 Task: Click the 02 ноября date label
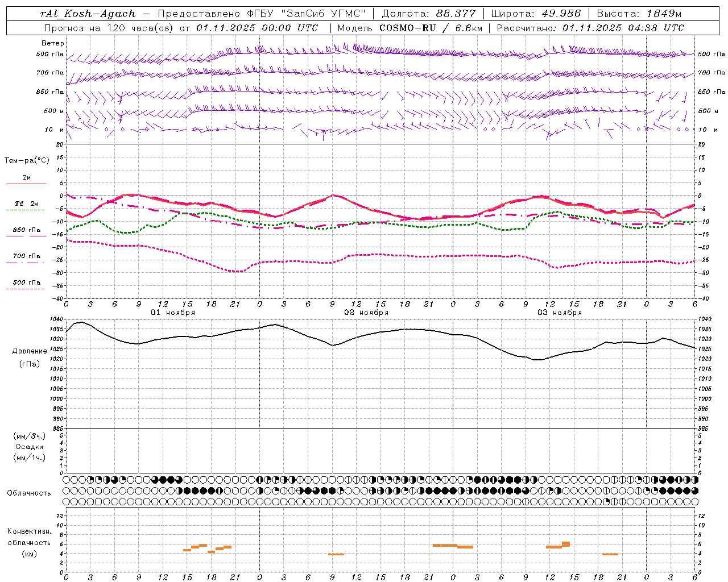[366, 313]
